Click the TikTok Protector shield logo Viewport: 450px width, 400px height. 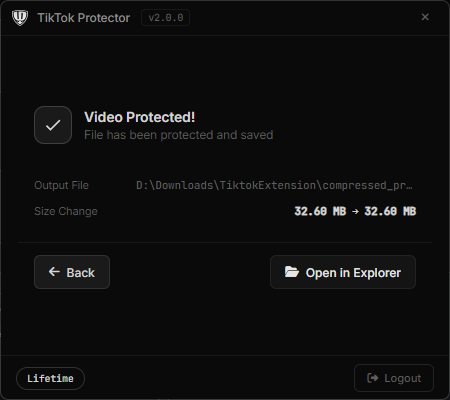(x=20, y=18)
